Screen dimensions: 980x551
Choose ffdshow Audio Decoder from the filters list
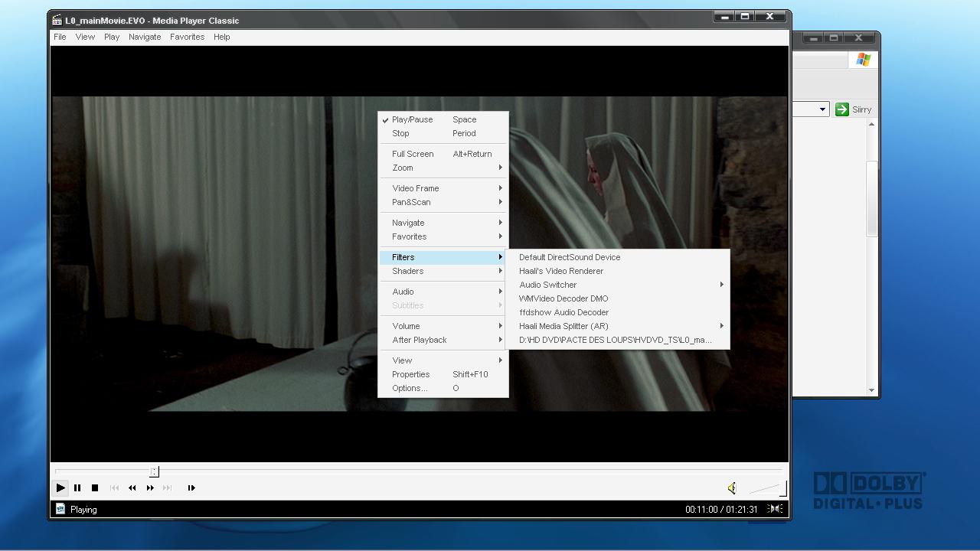click(563, 312)
